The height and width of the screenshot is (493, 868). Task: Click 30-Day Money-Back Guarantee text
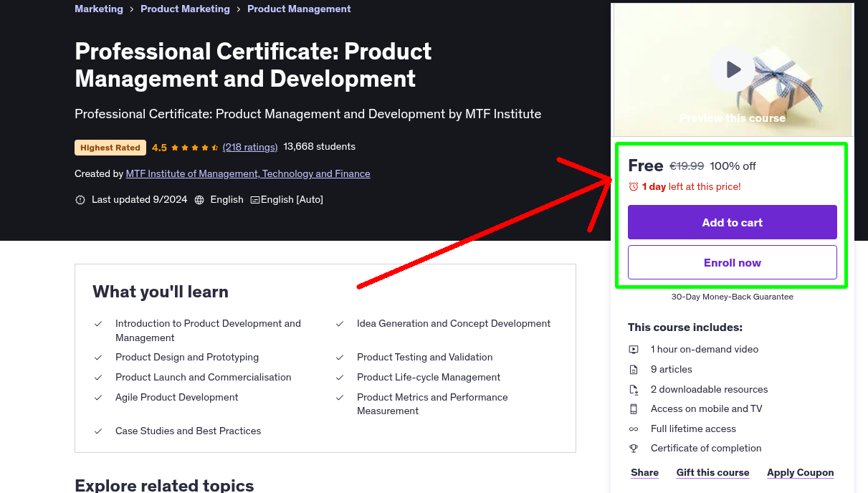(x=733, y=297)
